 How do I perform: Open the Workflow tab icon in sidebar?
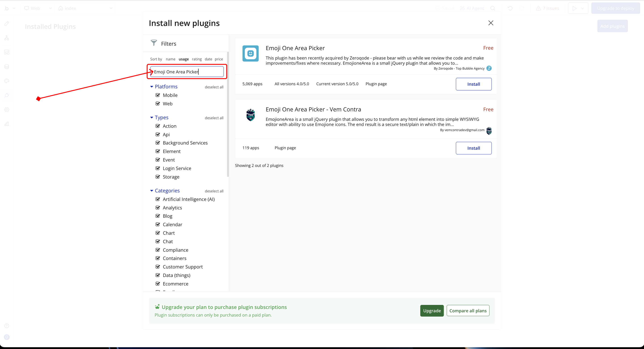pyautogui.click(x=7, y=38)
